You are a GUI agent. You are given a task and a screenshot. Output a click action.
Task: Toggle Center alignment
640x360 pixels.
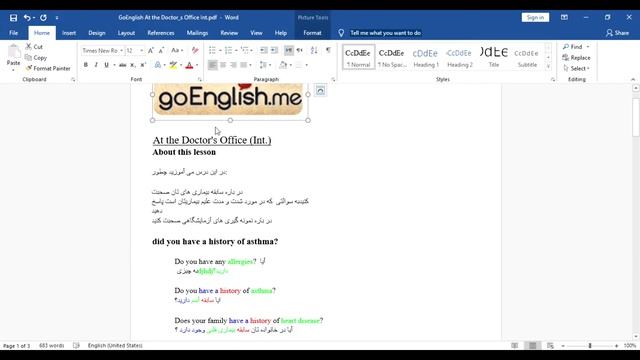pyautogui.click(x=223, y=65)
